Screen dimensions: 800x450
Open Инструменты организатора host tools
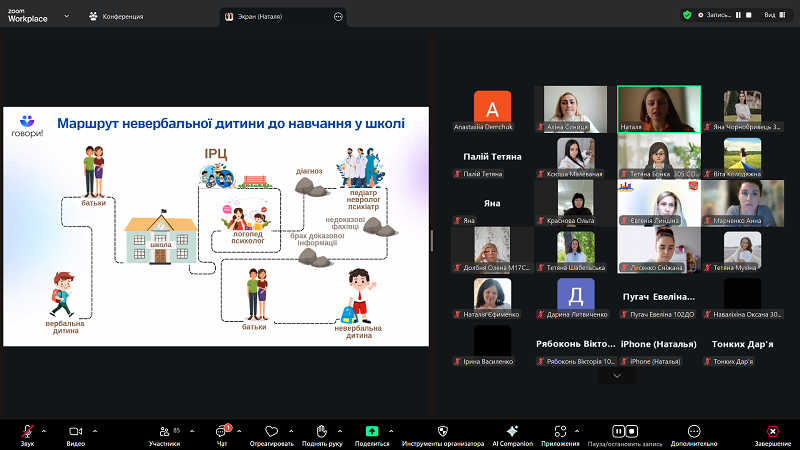click(x=443, y=430)
